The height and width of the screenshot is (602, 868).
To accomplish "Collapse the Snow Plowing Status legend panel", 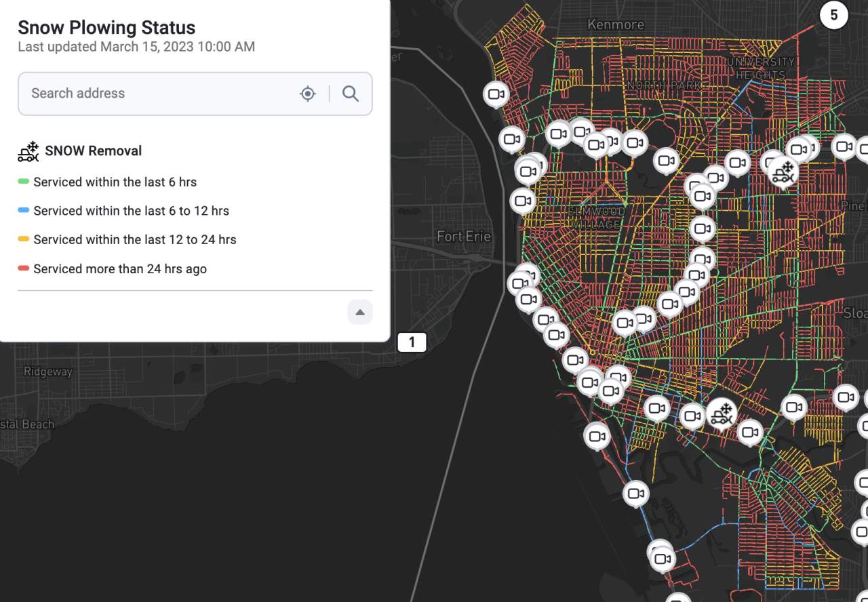I will click(360, 313).
